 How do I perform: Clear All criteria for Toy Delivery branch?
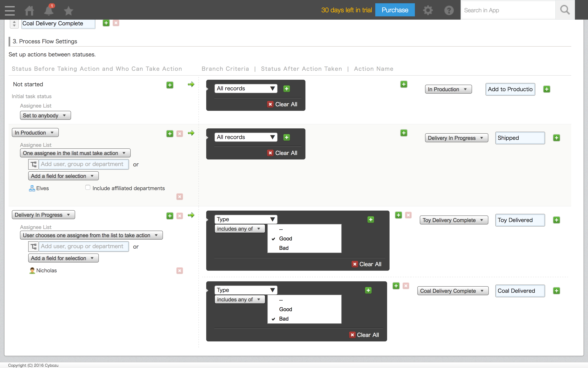366,264
